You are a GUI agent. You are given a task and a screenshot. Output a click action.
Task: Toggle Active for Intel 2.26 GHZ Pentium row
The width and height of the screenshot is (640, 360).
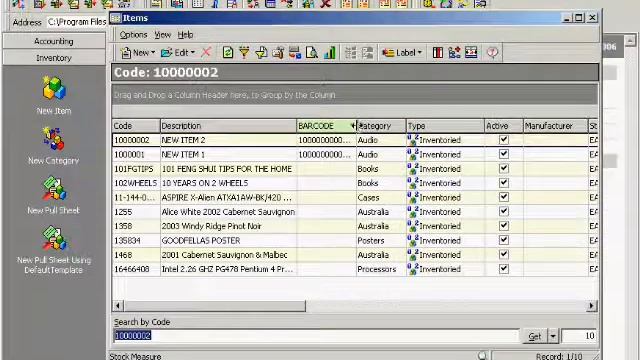point(504,269)
